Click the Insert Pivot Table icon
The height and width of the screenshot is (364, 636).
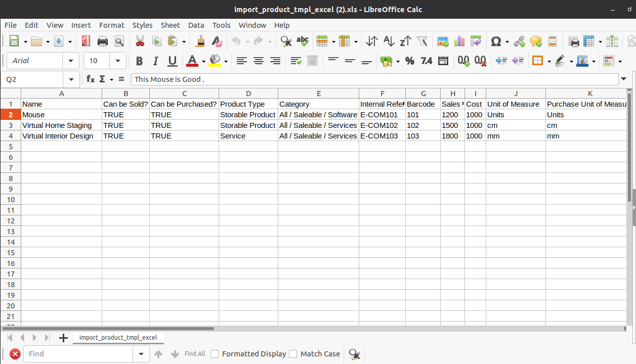pyautogui.click(x=476, y=41)
